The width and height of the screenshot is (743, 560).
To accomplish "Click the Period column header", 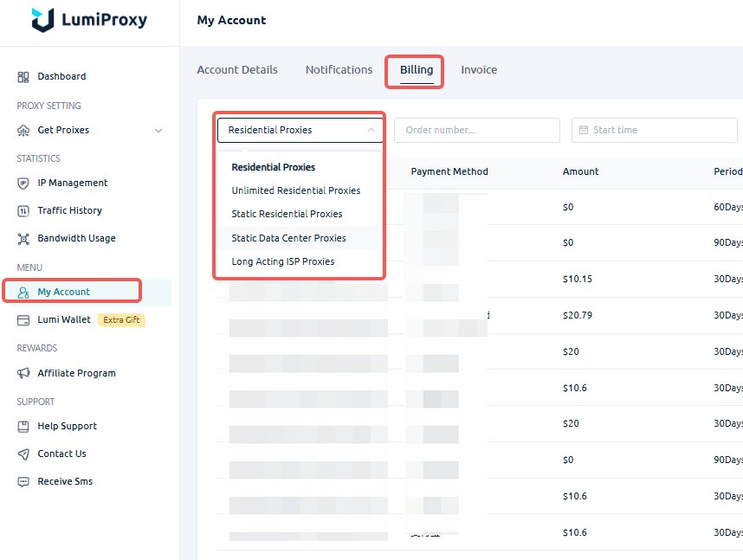I will (727, 171).
